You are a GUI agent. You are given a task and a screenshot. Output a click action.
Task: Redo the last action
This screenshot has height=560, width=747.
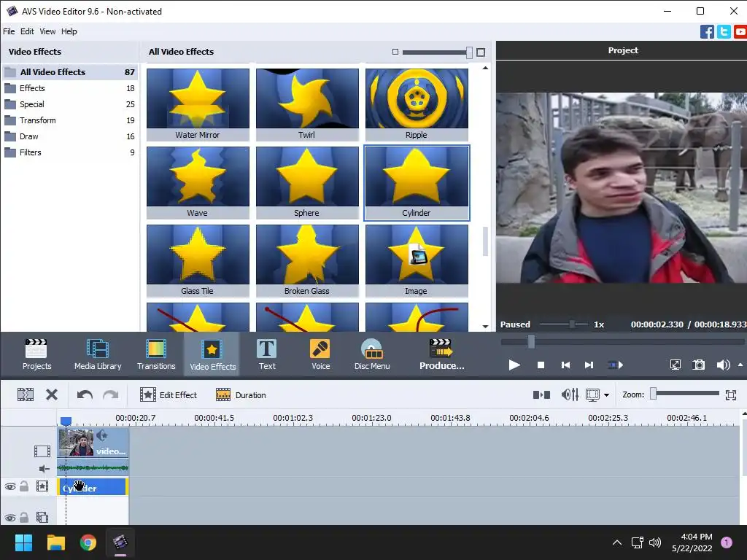(111, 394)
